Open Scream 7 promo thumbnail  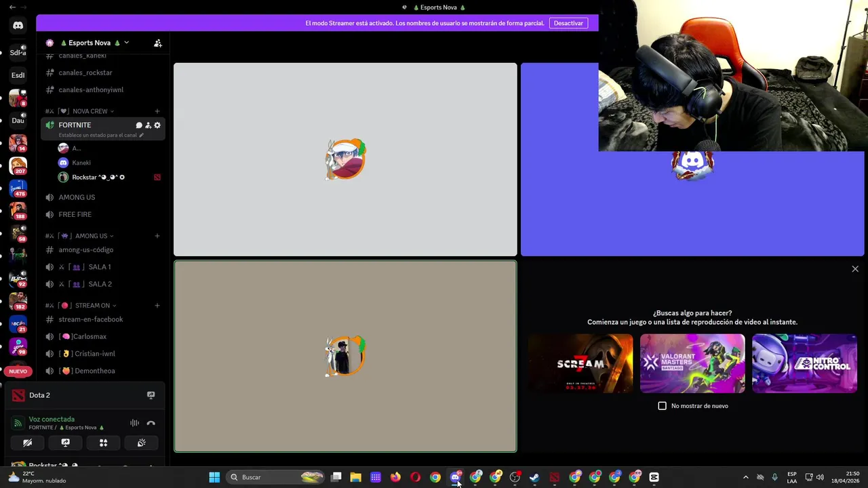pos(580,363)
